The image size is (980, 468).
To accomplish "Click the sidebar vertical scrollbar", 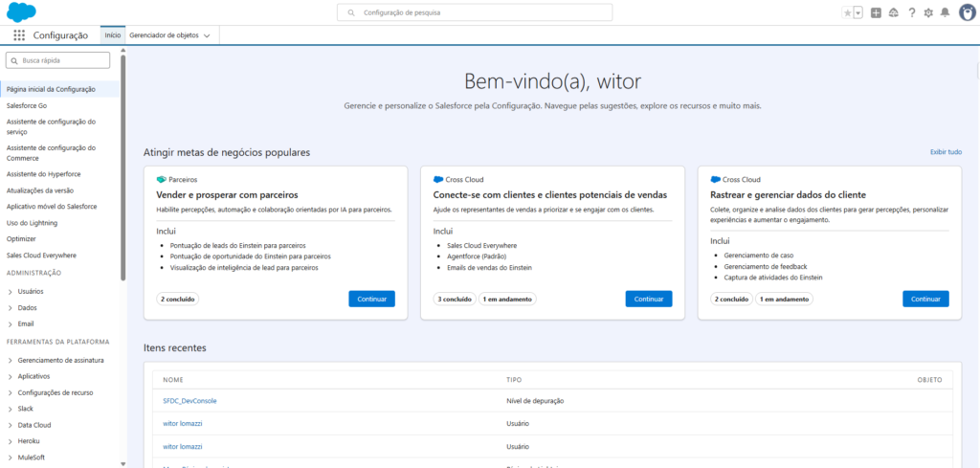I will [x=123, y=168].
